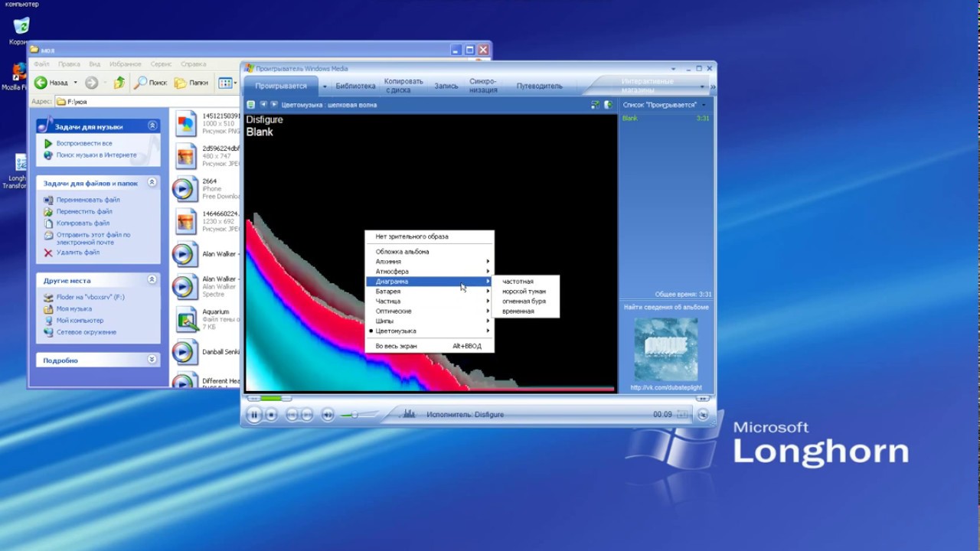
Task: Click Удалить файл link
Action: (78, 253)
